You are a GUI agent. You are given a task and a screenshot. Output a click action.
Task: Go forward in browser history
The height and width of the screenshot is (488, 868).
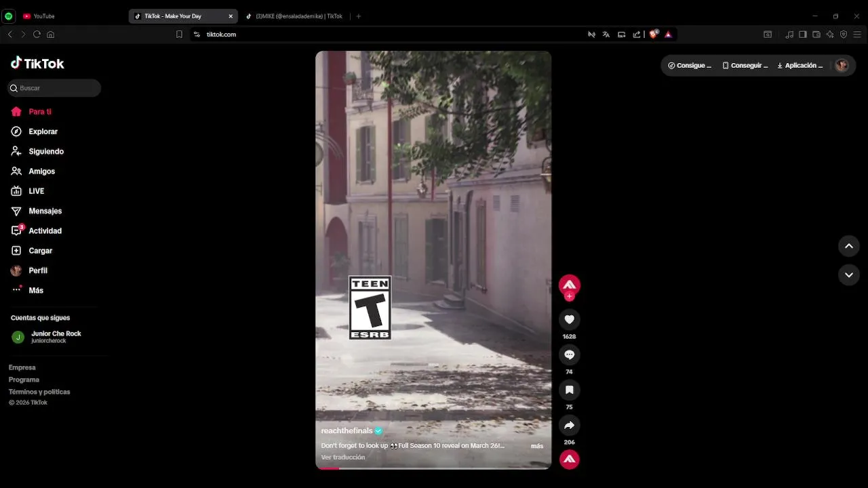[x=23, y=35]
